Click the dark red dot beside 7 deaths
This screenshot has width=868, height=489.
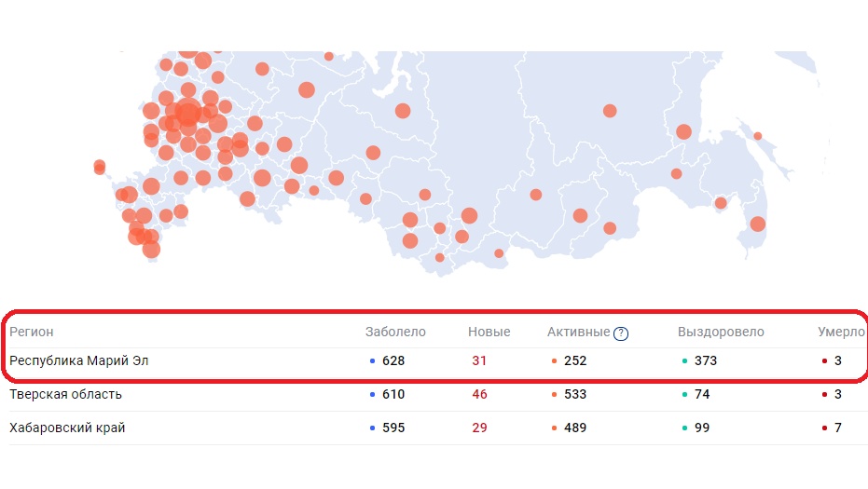pos(824,428)
